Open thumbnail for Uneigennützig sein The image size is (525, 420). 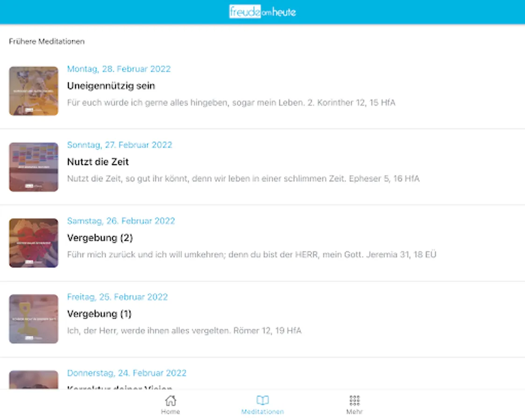pyautogui.click(x=34, y=91)
